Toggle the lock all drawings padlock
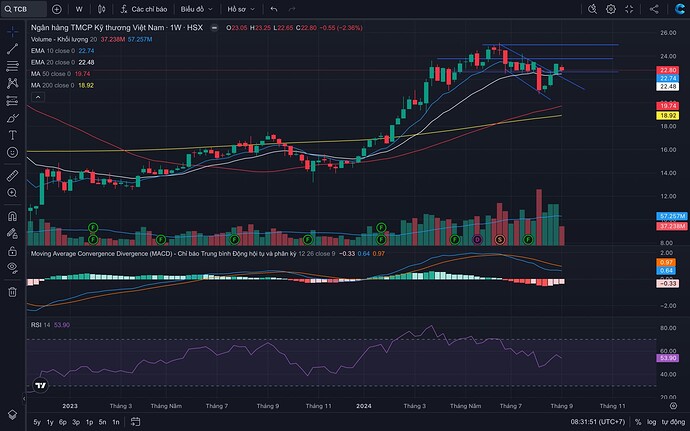690x431 pixels. click(x=12, y=251)
